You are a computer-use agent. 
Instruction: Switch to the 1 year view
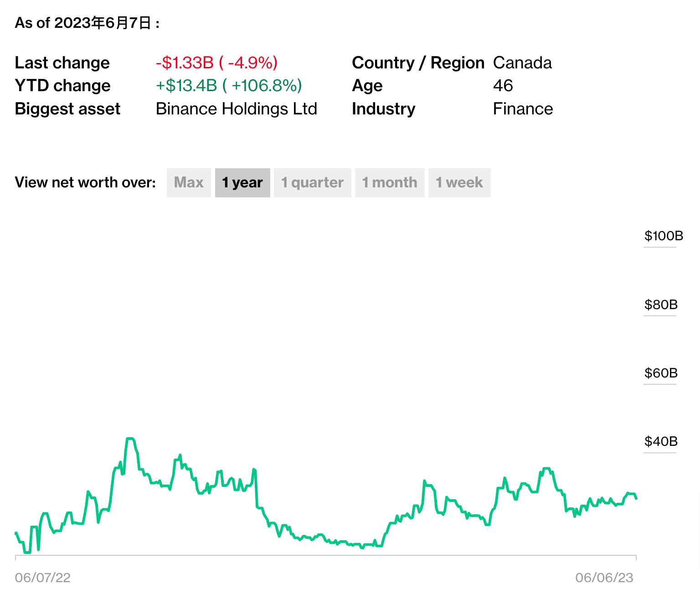pos(242,183)
